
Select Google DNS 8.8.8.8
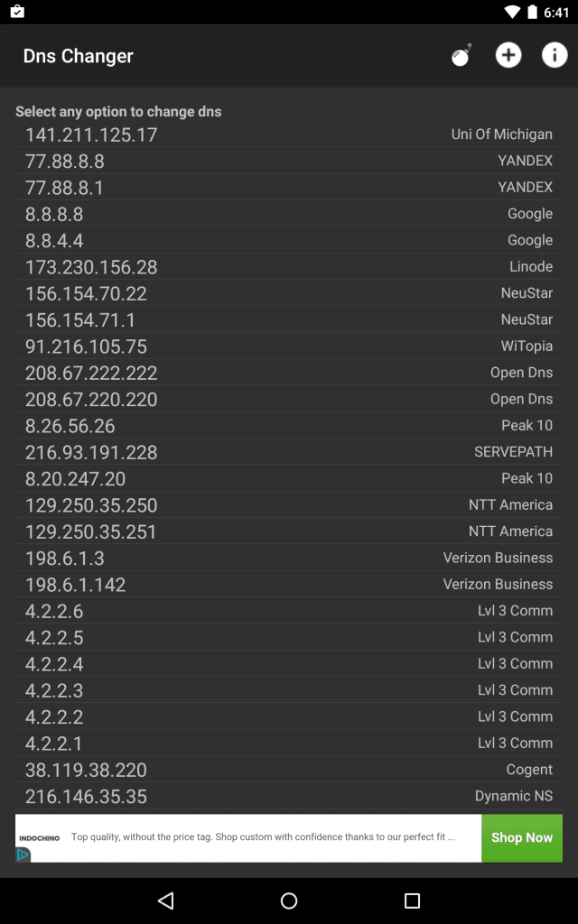tap(289, 214)
